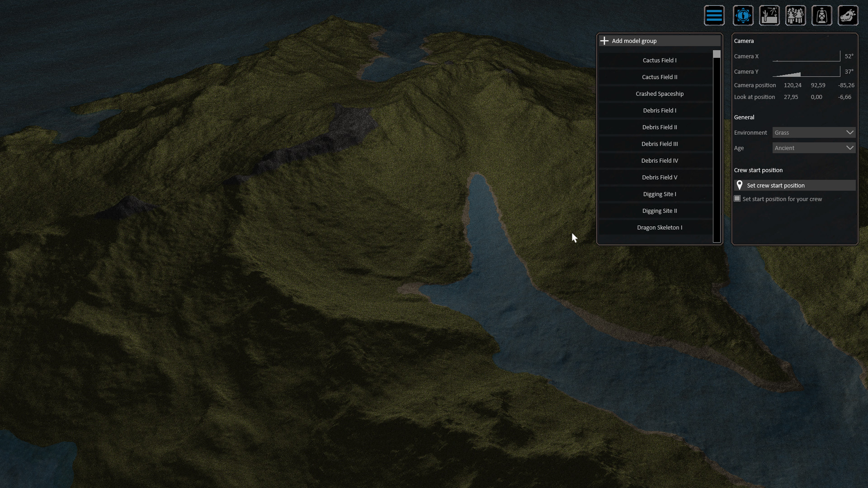Image resolution: width=868 pixels, height=488 pixels.
Task: Open the forest trees category icon
Action: click(796, 15)
